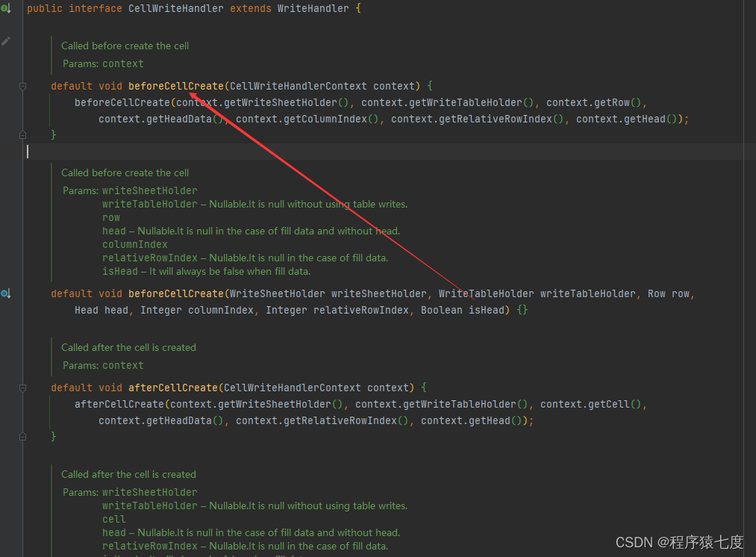
Task: Click the pencil toggle-rendered-doc gutter icon
Action: tap(6, 42)
